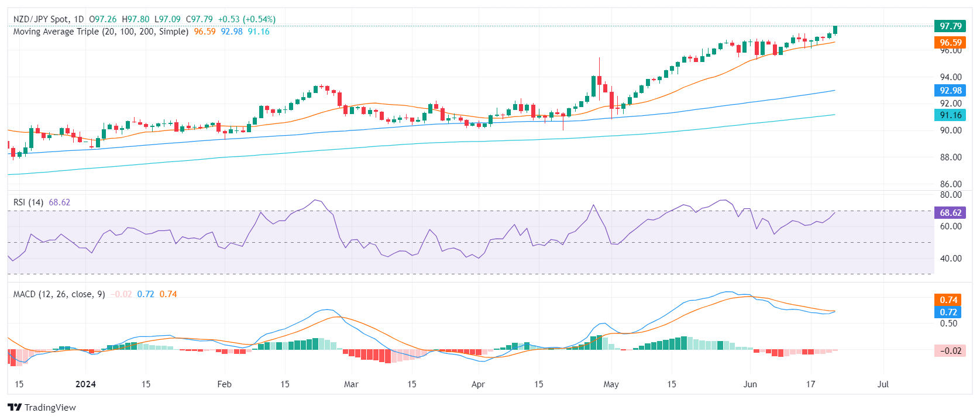Click the latest green candlestick on the price chart
Screen dimensions: 980x420
point(835,30)
